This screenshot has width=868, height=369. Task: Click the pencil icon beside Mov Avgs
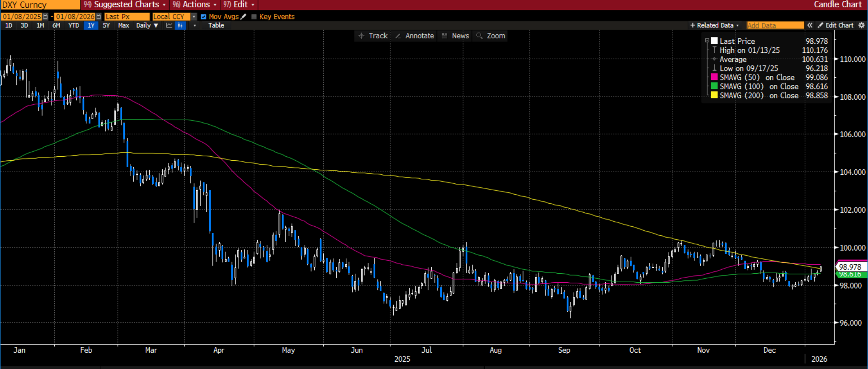click(x=244, y=17)
